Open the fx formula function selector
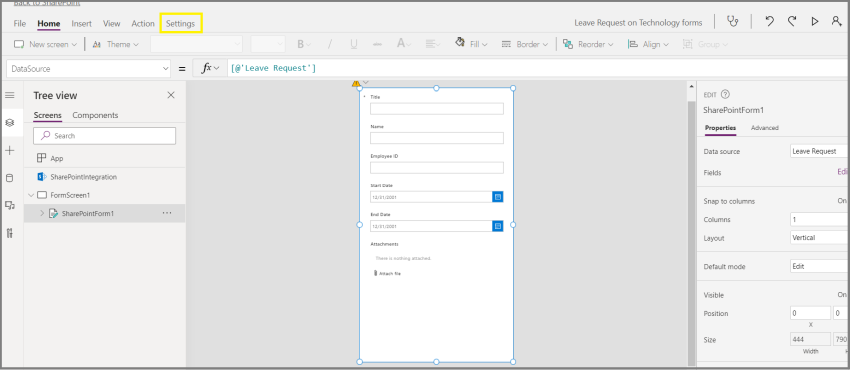Screen dimensions: 850x370 210,68
